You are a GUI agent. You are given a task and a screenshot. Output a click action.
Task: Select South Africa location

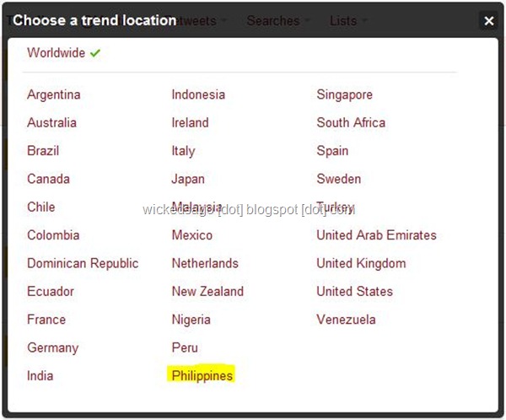click(351, 122)
